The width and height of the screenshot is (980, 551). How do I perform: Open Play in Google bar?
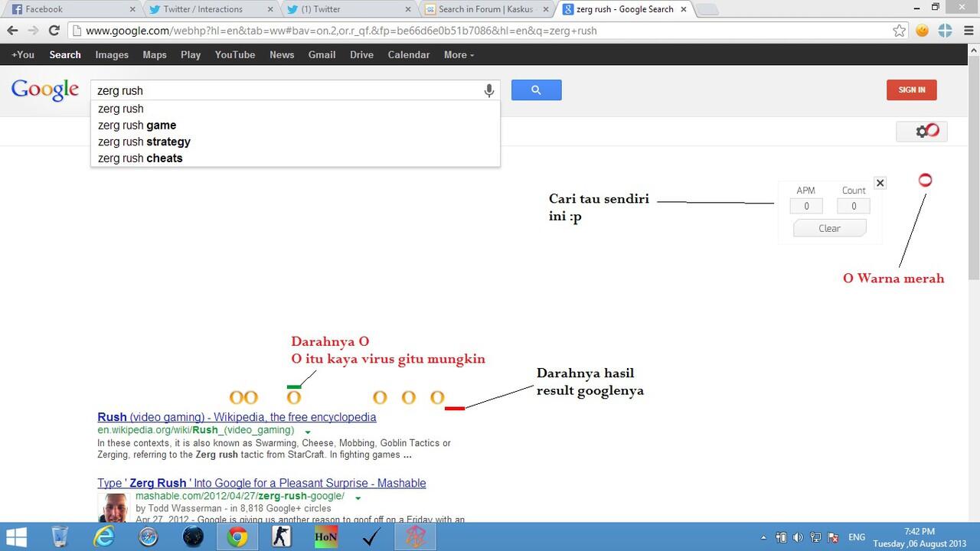191,54
